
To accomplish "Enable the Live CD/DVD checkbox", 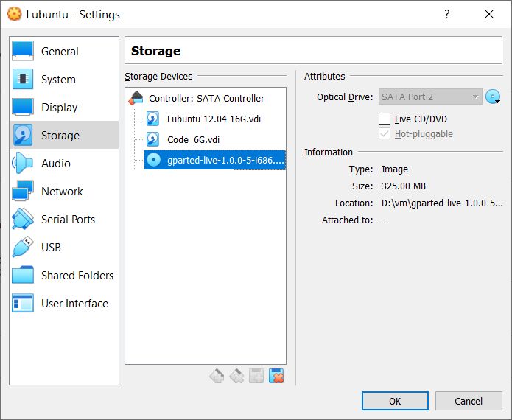I will (385, 119).
